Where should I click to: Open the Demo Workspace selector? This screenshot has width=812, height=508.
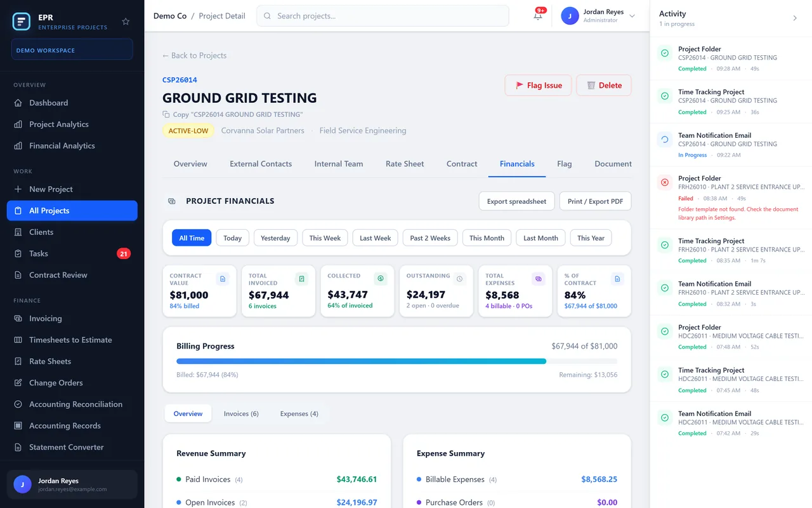point(72,50)
